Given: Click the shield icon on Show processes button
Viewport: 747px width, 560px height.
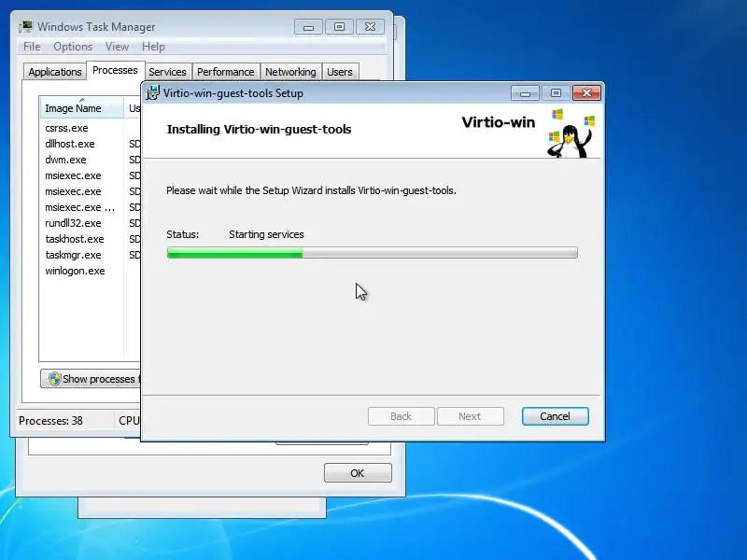Looking at the screenshot, I should pos(54,379).
